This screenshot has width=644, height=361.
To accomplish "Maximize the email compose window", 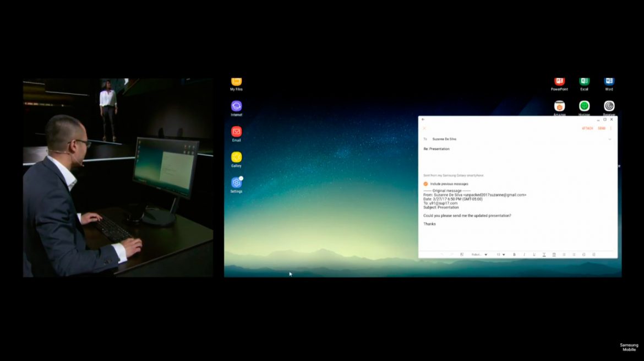I will pos(604,119).
